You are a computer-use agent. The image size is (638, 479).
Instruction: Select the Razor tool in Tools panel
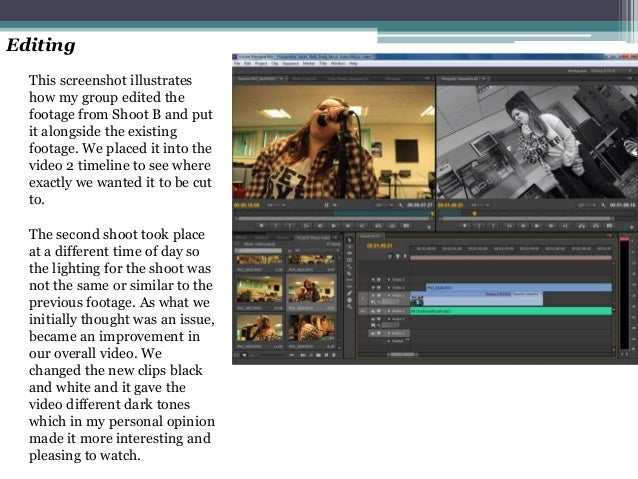tap(349, 273)
